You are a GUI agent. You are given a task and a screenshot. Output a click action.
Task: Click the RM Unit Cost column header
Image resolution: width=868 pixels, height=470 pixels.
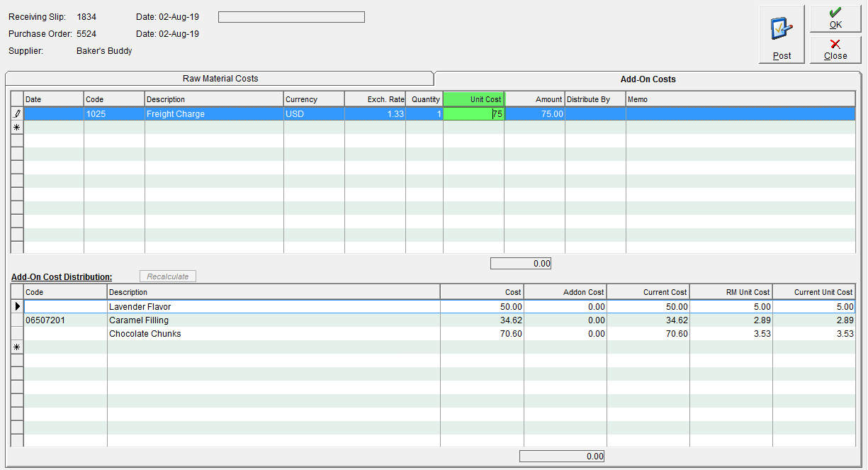point(731,292)
